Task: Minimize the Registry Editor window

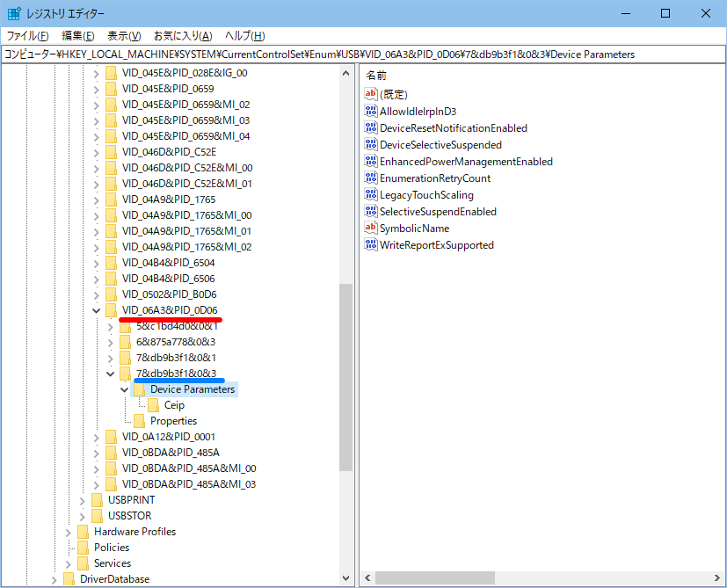Action: (x=626, y=13)
